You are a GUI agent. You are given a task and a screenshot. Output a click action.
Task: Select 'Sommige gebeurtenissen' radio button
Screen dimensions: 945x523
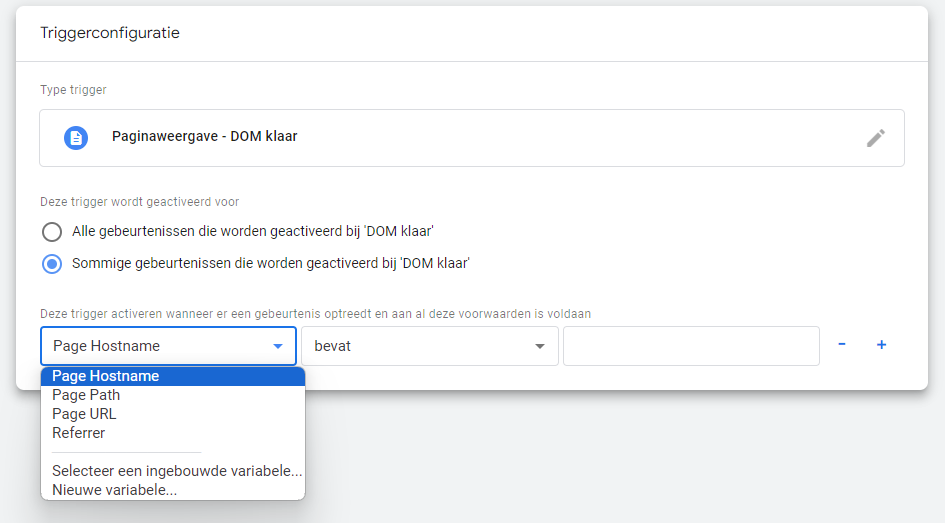coord(52,264)
